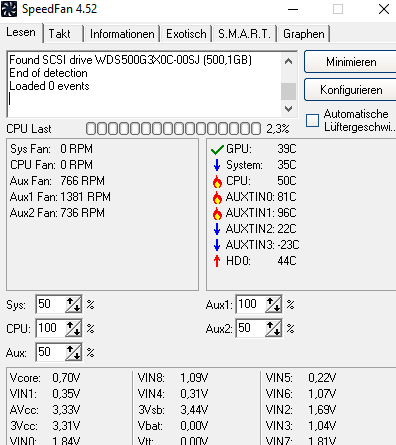This screenshot has width=396, height=445.
Task: Switch to the Exotisch tab
Action: (x=186, y=34)
